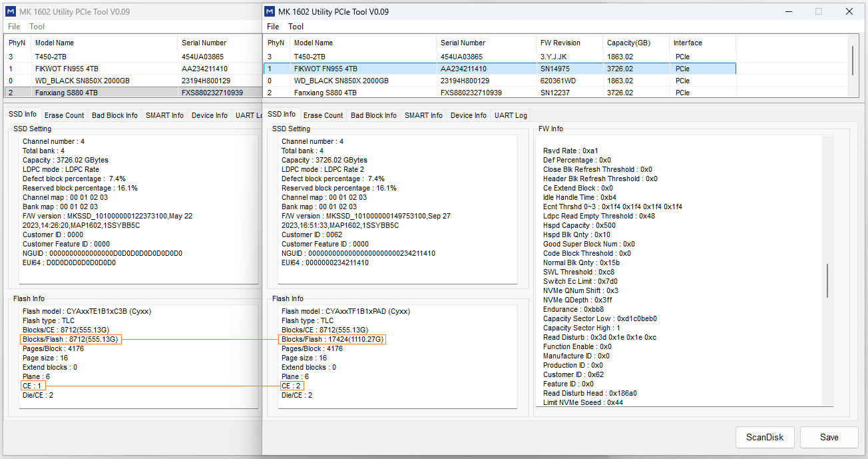This screenshot has width=868, height=459.
Task: Click Serial Number column header in background window
Action: click(x=220, y=43)
